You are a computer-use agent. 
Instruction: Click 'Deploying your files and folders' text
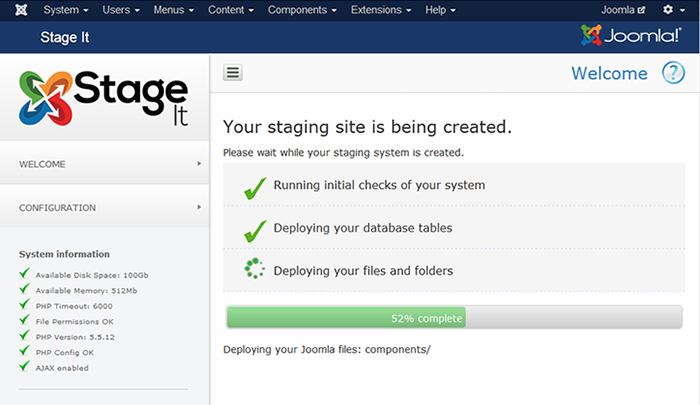363,271
